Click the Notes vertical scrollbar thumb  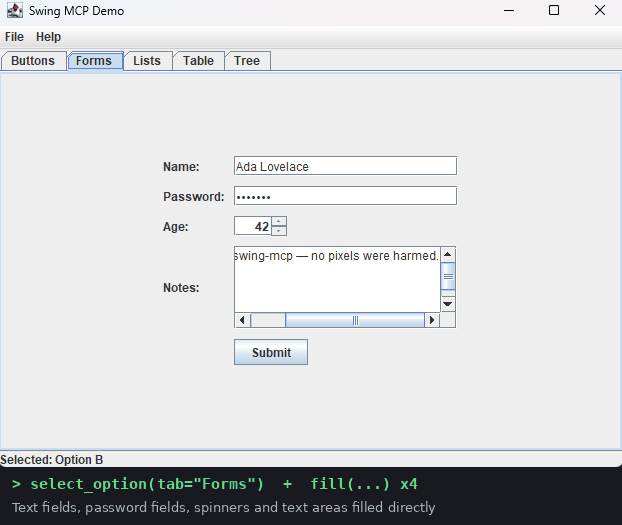point(448,276)
